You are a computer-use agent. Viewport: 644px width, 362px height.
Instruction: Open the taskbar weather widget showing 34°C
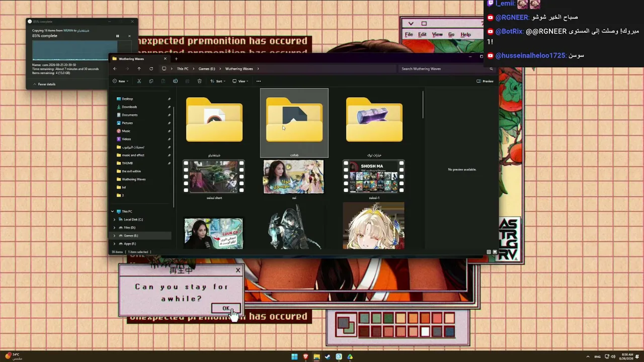tap(14, 356)
